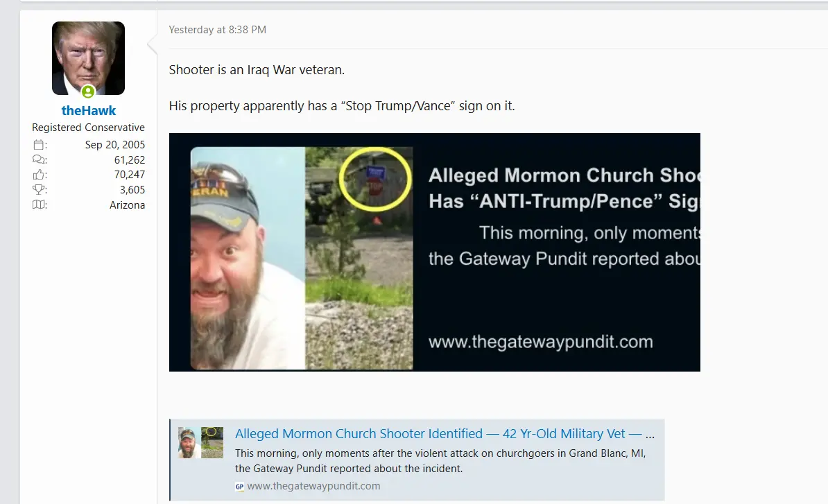Click theHawk's profile avatar image
This screenshot has height=504, width=828.
coord(88,58)
